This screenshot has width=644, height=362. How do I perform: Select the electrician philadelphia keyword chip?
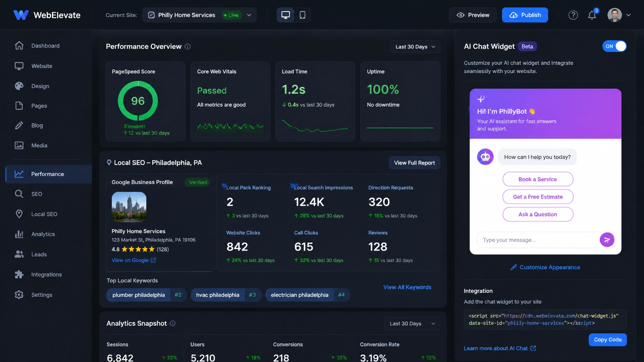click(308, 295)
